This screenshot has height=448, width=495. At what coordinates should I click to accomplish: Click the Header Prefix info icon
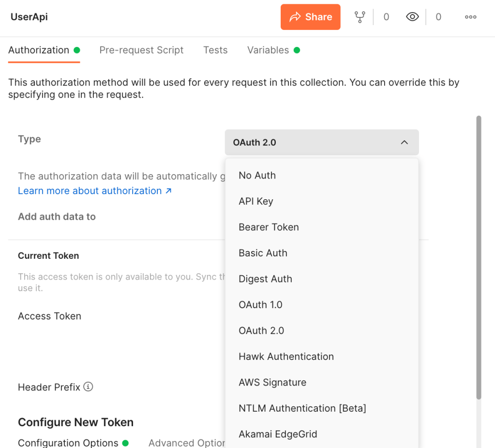[88, 387]
